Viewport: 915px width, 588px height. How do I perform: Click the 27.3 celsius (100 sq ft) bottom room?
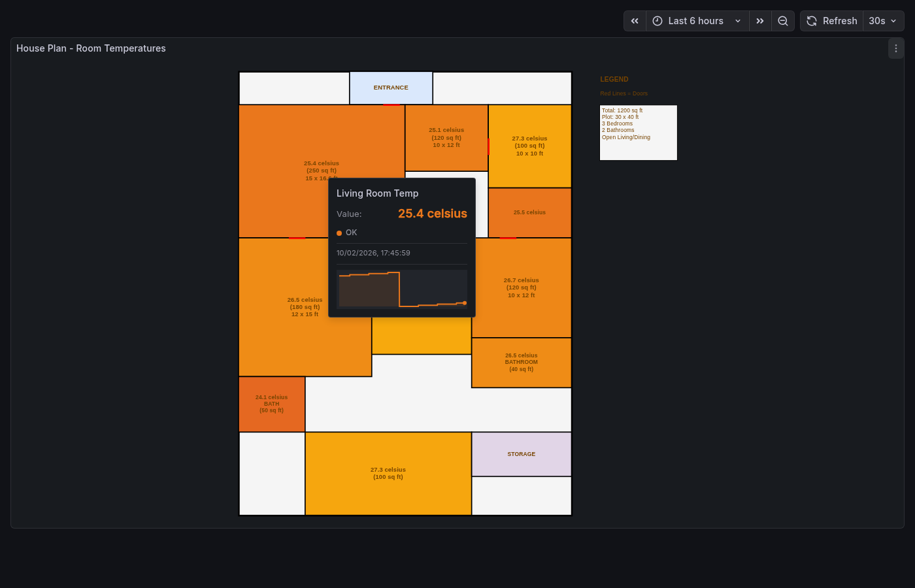388,474
